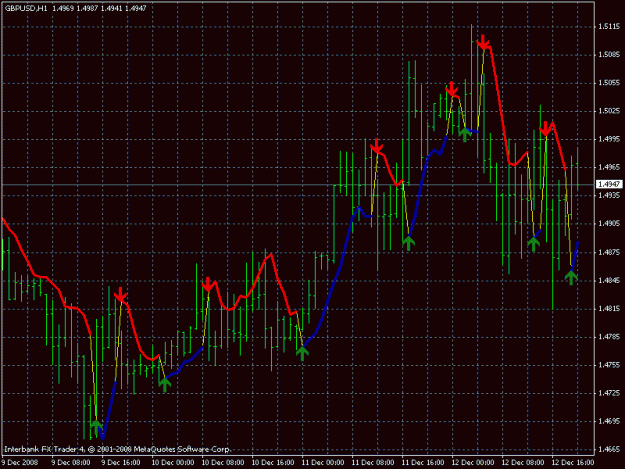
Task: Click the GBPUSD,H1 chart title text
Action: [25, 8]
